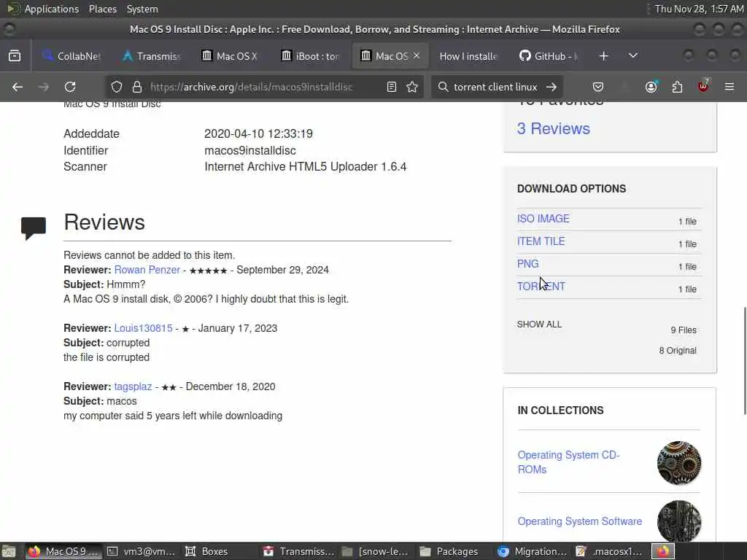Download the ISO IMAGE file
This screenshot has height=560, width=747.
tap(543, 219)
